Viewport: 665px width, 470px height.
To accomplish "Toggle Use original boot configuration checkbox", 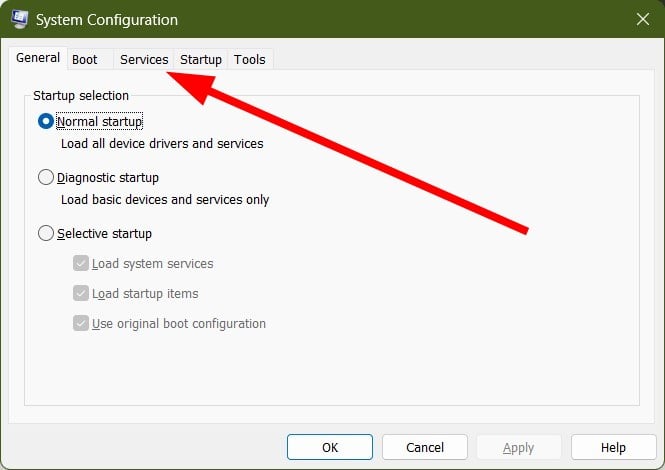I will tap(81, 323).
